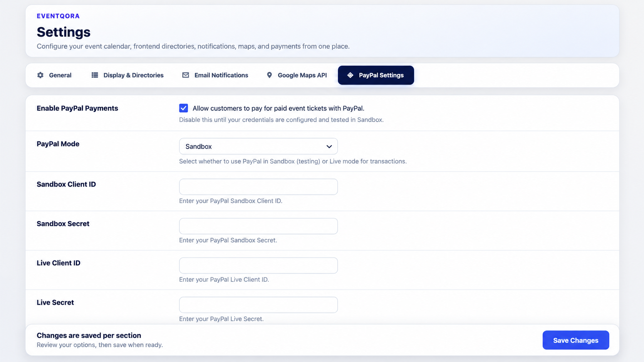The width and height of the screenshot is (644, 362).
Task: Click the EVENTQORA brand text
Action: 58,16
